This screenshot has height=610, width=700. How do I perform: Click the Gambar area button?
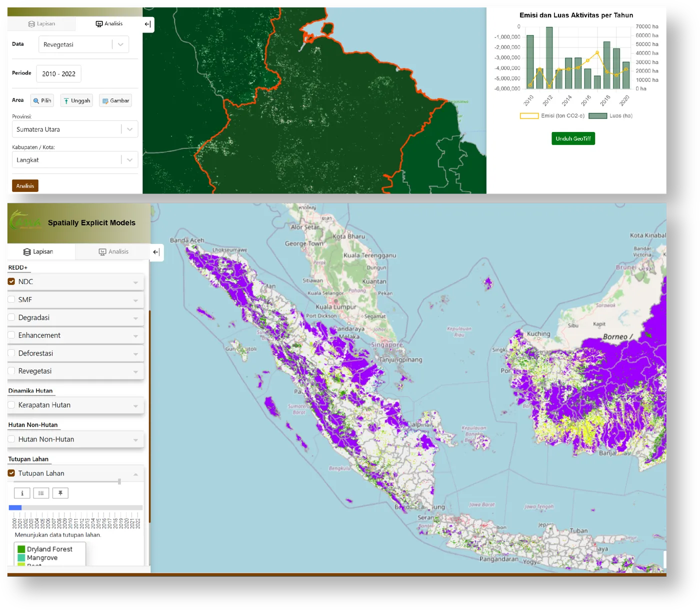pos(115,100)
